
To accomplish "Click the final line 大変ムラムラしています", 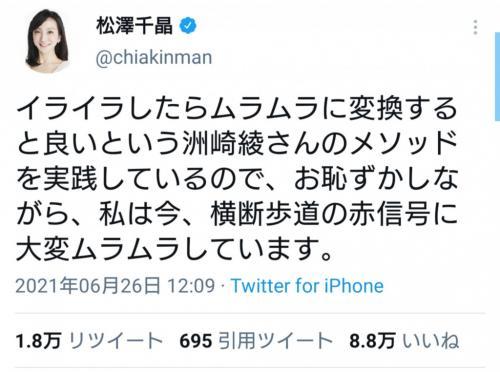I will [x=174, y=249].
